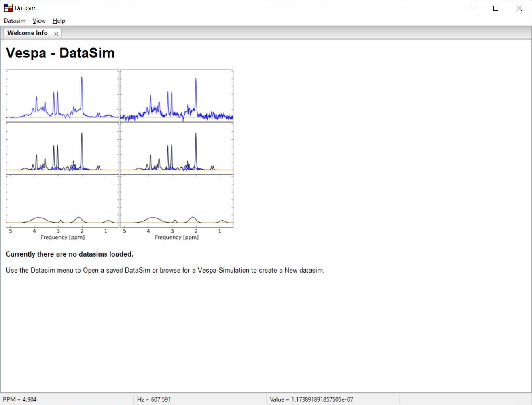The height and width of the screenshot is (405, 532).
Task: Minimize the Datasim window
Action: [x=472, y=8]
